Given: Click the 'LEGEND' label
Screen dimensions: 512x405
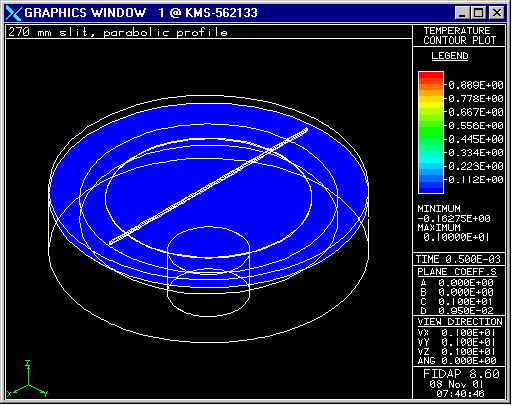Looking at the screenshot, I should click(x=450, y=56).
